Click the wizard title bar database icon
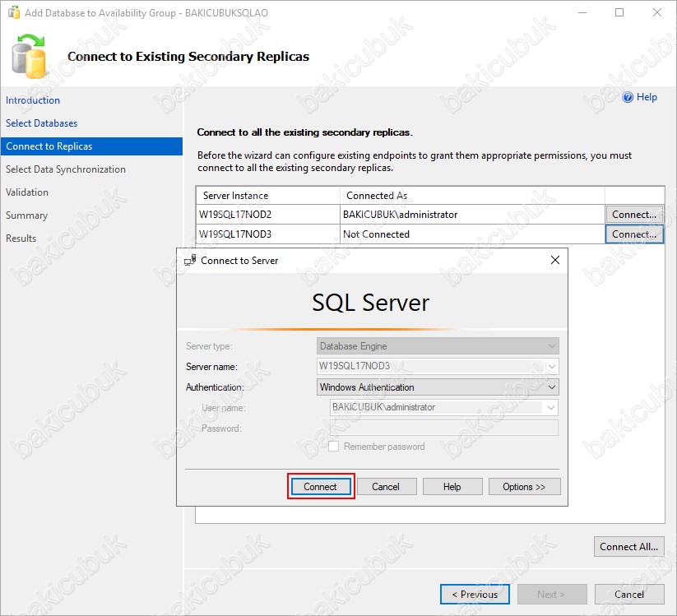The height and width of the screenshot is (616, 677). click(x=14, y=12)
